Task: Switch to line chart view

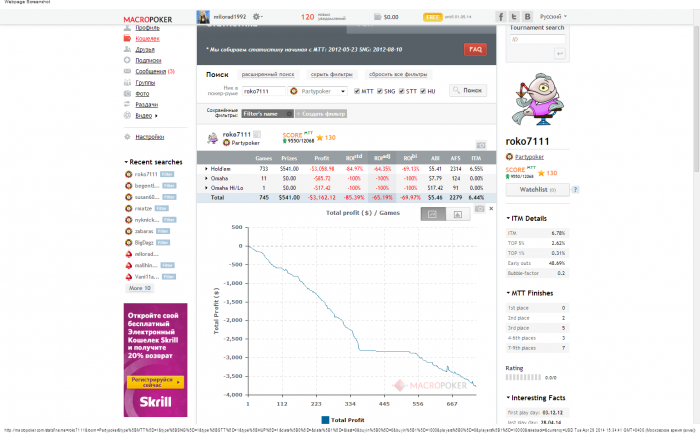Action: click(433, 214)
